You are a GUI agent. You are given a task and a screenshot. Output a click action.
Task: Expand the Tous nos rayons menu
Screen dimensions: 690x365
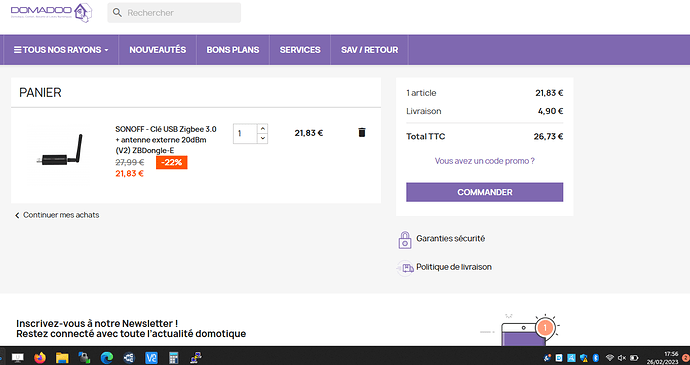click(x=61, y=50)
